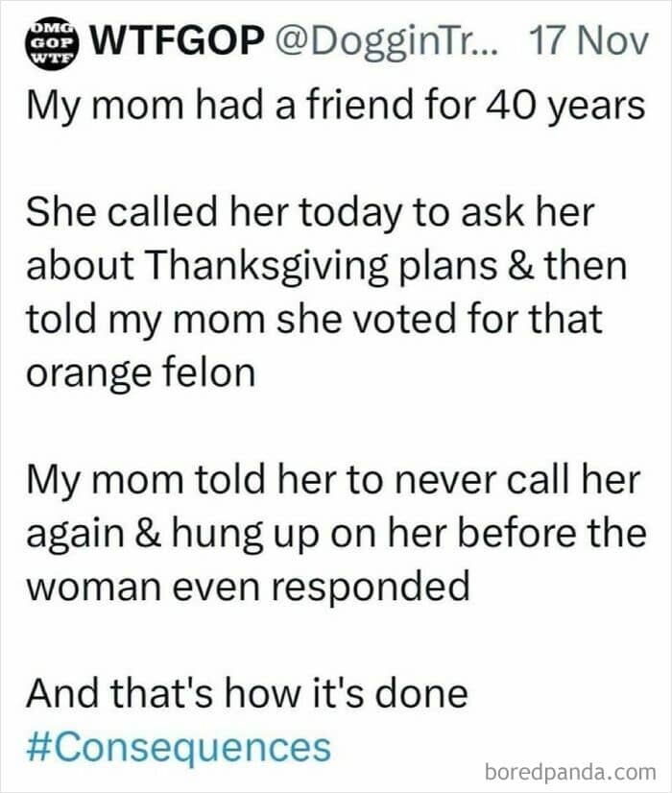This screenshot has width=672, height=793.
Task: Click the line 'And that's how it's done'
Action: 247,691
